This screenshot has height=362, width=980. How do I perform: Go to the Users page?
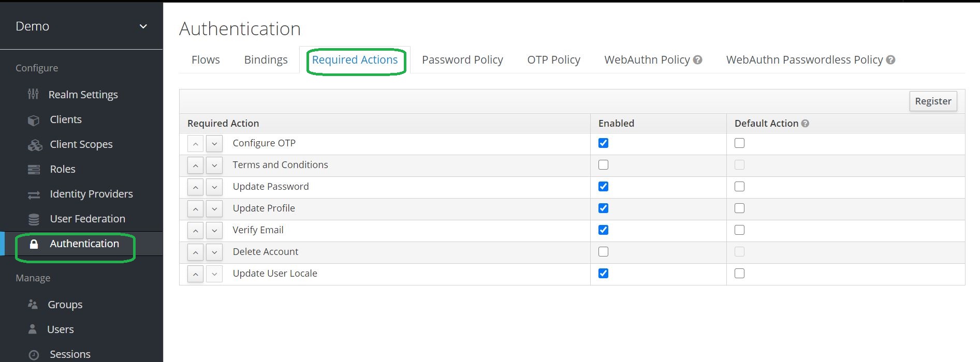(x=60, y=329)
